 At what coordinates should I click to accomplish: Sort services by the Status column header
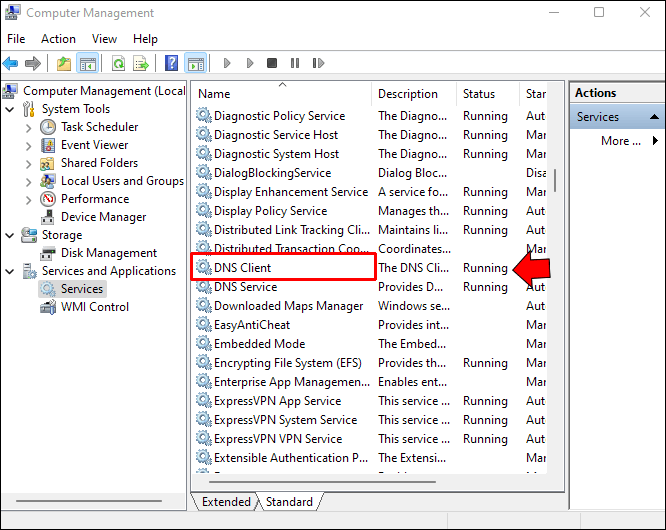click(x=479, y=94)
